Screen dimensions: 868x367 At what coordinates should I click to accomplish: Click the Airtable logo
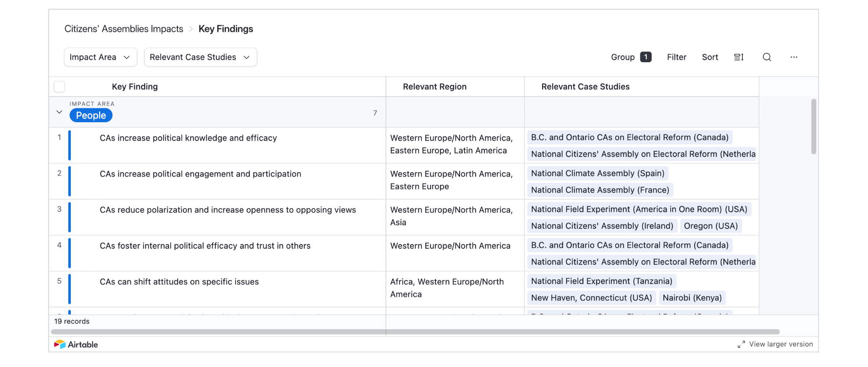tap(76, 344)
